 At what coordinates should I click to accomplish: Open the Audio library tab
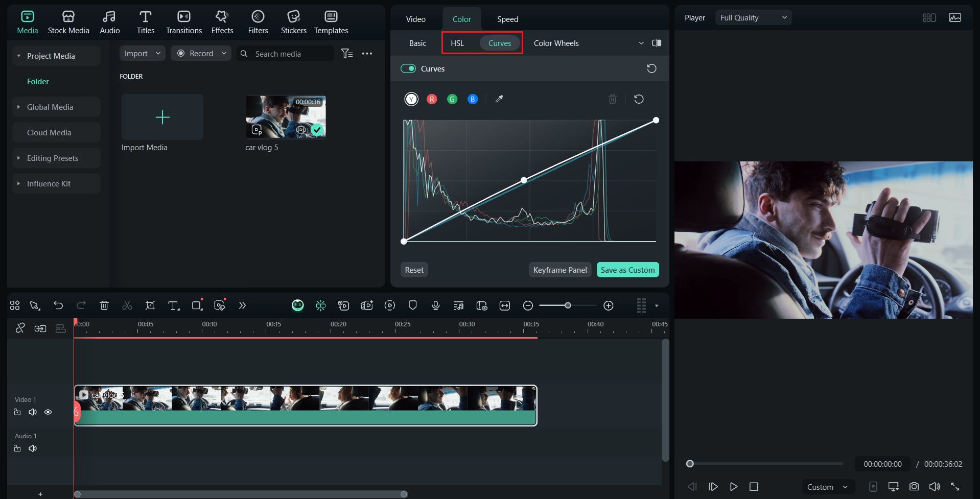[109, 23]
